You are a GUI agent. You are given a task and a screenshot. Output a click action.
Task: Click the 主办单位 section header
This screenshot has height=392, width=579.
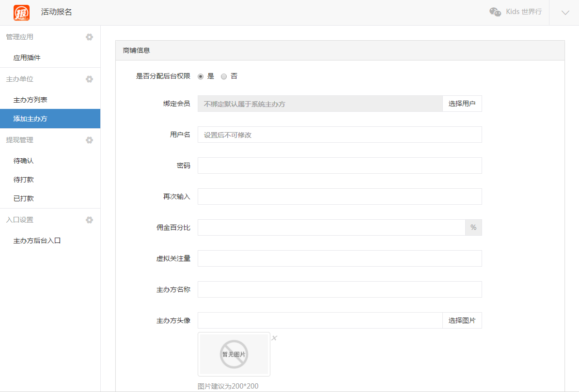(x=19, y=79)
